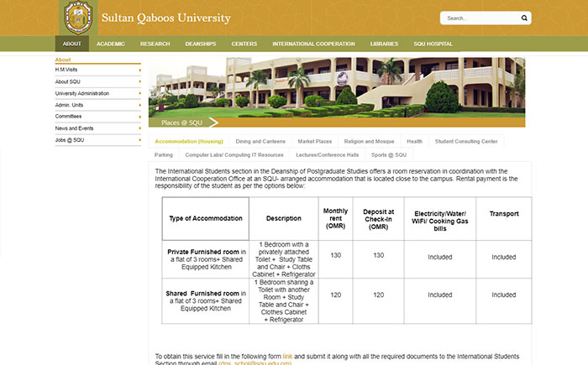Click the 130 monthly rent value

coord(336,255)
